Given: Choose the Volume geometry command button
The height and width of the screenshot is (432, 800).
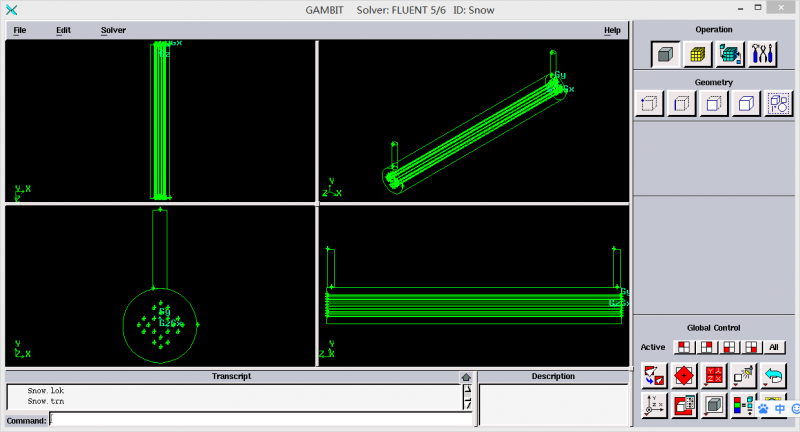Looking at the screenshot, I should coord(746,104).
